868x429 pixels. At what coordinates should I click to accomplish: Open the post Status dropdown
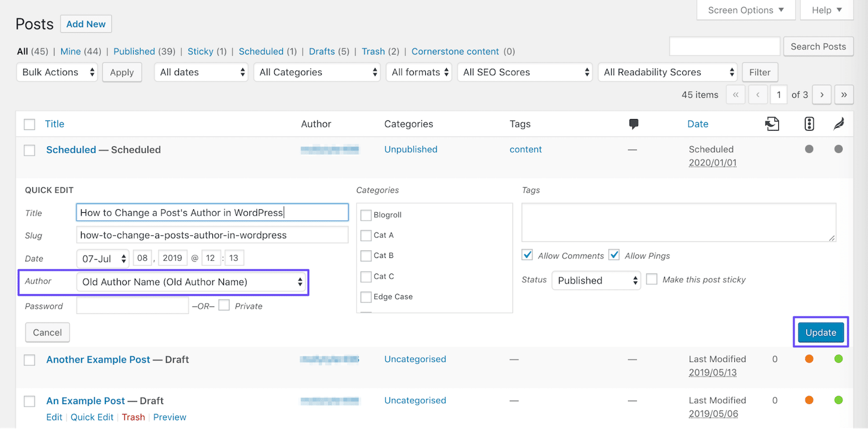click(x=596, y=280)
